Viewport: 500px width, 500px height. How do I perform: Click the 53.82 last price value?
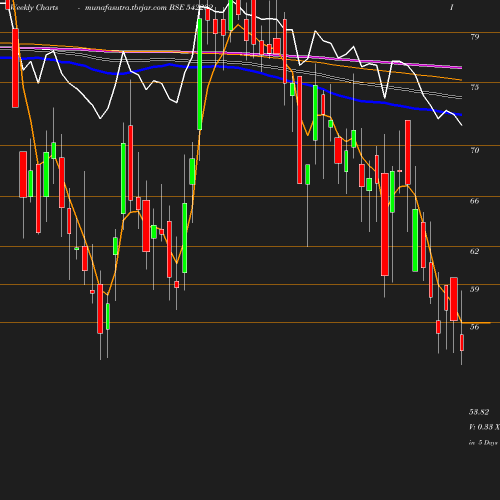(x=479, y=412)
